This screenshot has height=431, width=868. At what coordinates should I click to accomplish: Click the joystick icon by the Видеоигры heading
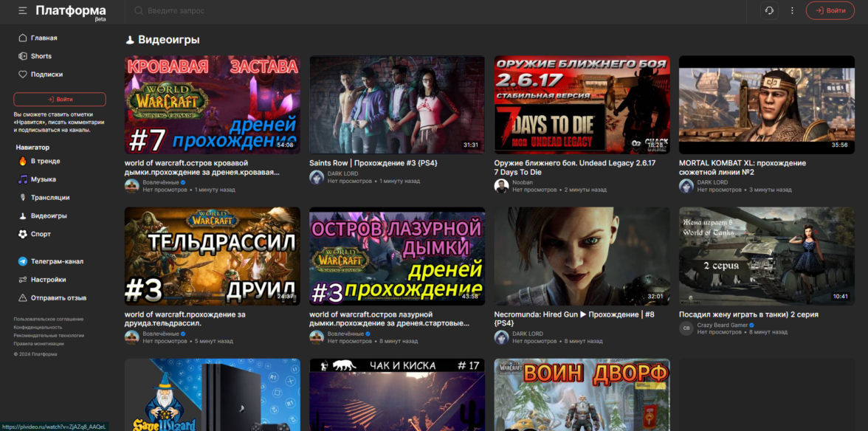click(130, 41)
